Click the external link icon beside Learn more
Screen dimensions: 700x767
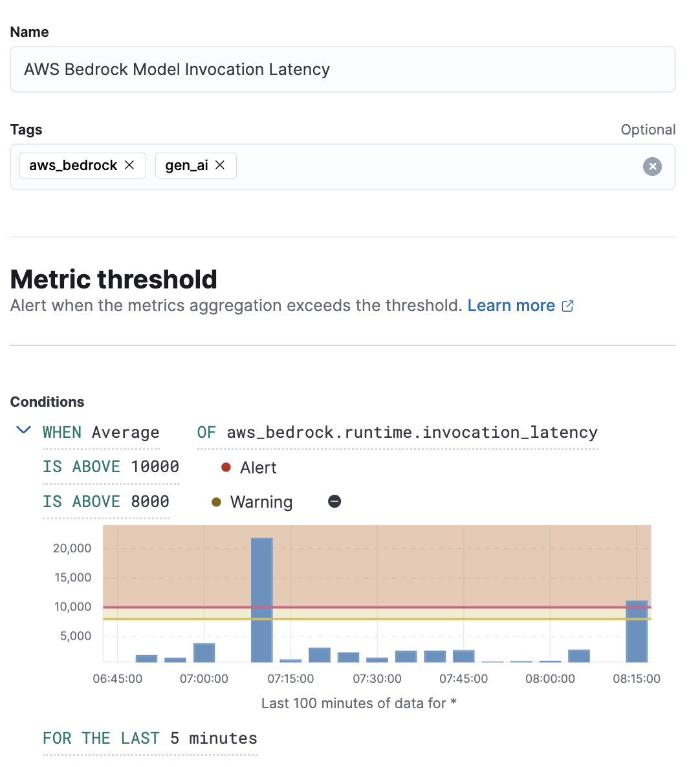pyautogui.click(x=568, y=306)
